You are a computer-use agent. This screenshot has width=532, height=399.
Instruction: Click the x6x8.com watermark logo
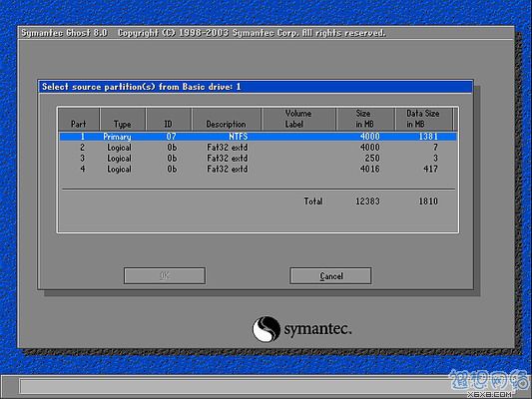coord(490,384)
